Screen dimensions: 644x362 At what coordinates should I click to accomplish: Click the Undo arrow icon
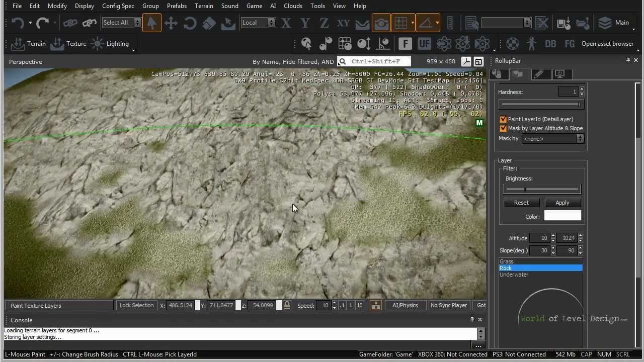pos(18,23)
